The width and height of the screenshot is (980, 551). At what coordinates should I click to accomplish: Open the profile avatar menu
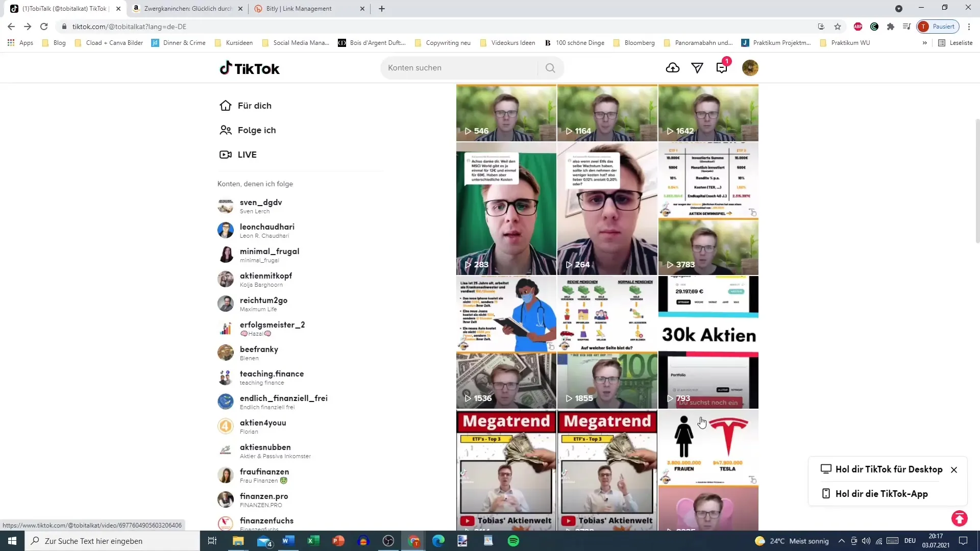tap(750, 68)
